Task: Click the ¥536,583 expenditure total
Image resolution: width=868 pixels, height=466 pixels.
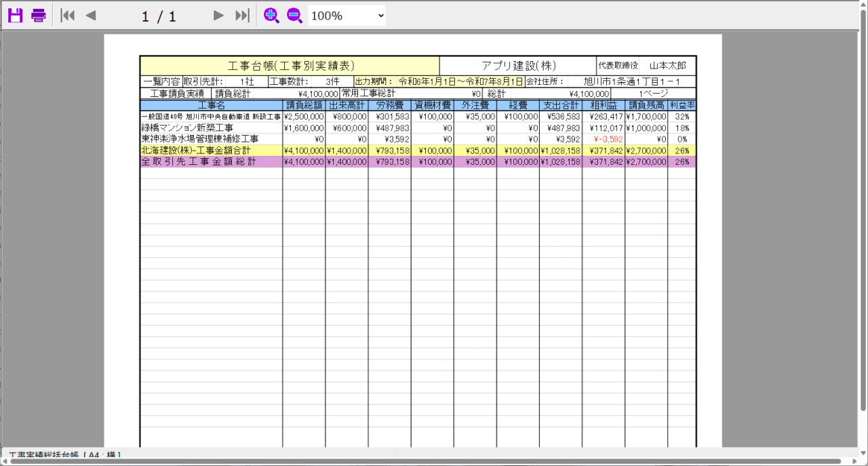Action: pyautogui.click(x=564, y=117)
